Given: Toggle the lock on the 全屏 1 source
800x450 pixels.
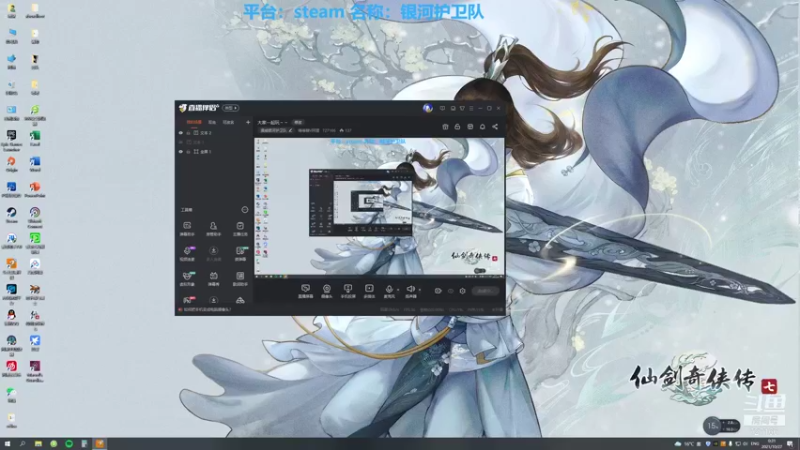Looking at the screenshot, I should click(x=188, y=152).
